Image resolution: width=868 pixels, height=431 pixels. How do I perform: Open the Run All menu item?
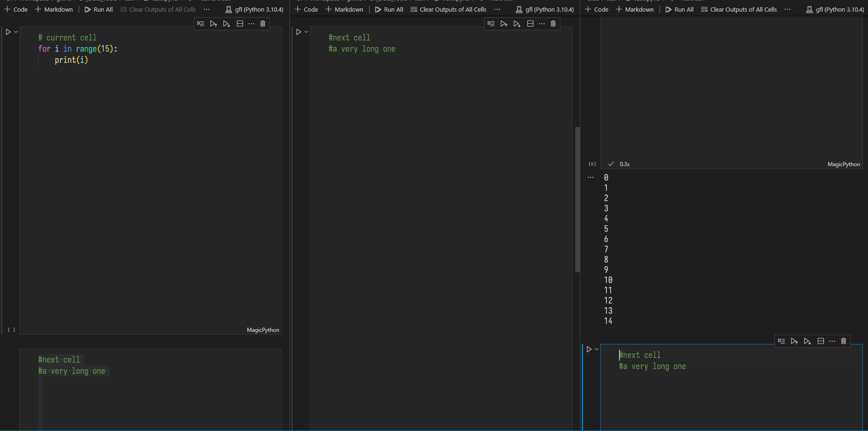click(x=99, y=9)
